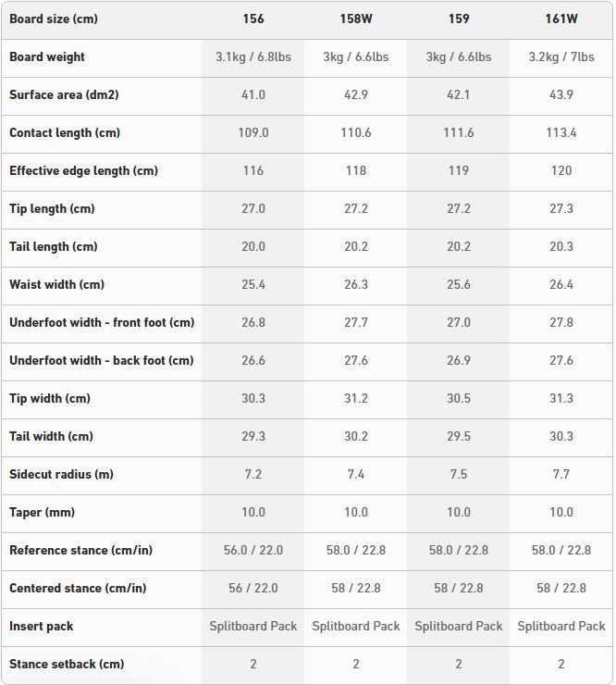Image resolution: width=616 pixels, height=685 pixels.
Task: Select the 158W column header
Action: (x=356, y=19)
